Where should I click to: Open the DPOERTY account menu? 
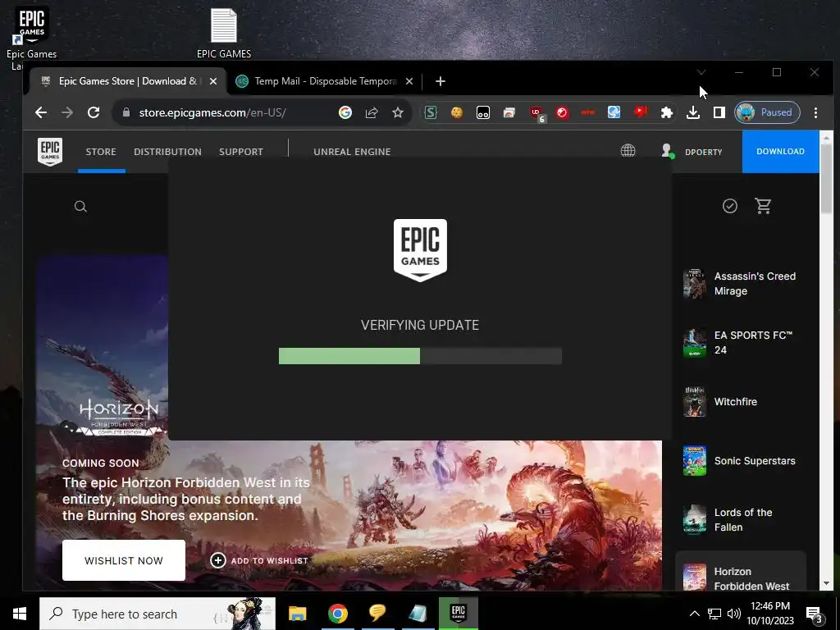point(692,152)
